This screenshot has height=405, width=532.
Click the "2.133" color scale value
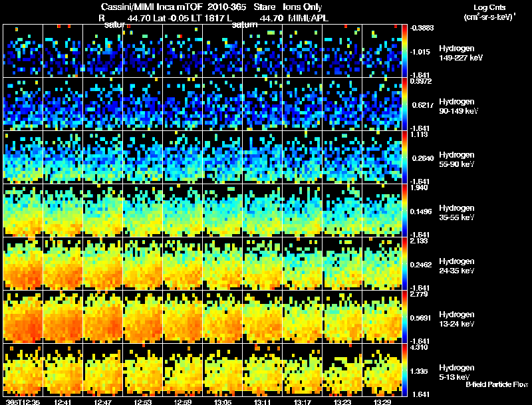pos(419,241)
